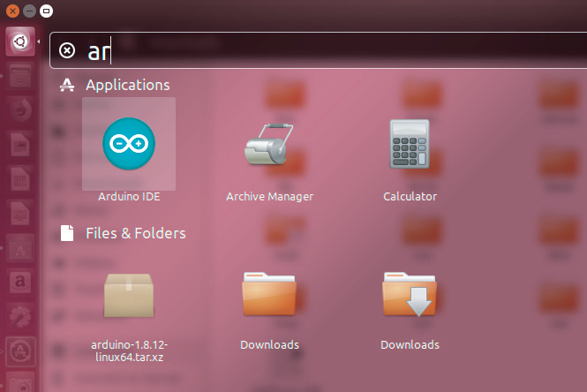Screen dimensions: 587x392
Task: Open the Files manager from the launcher
Action: [20, 76]
